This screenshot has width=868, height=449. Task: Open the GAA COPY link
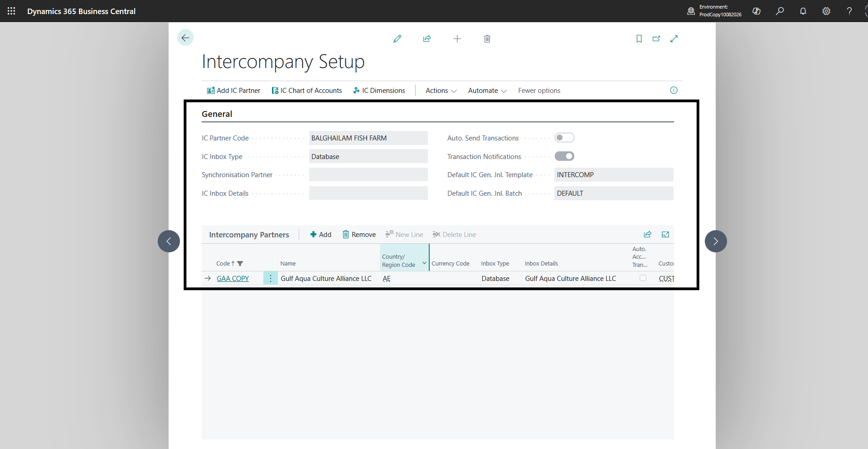coord(233,279)
